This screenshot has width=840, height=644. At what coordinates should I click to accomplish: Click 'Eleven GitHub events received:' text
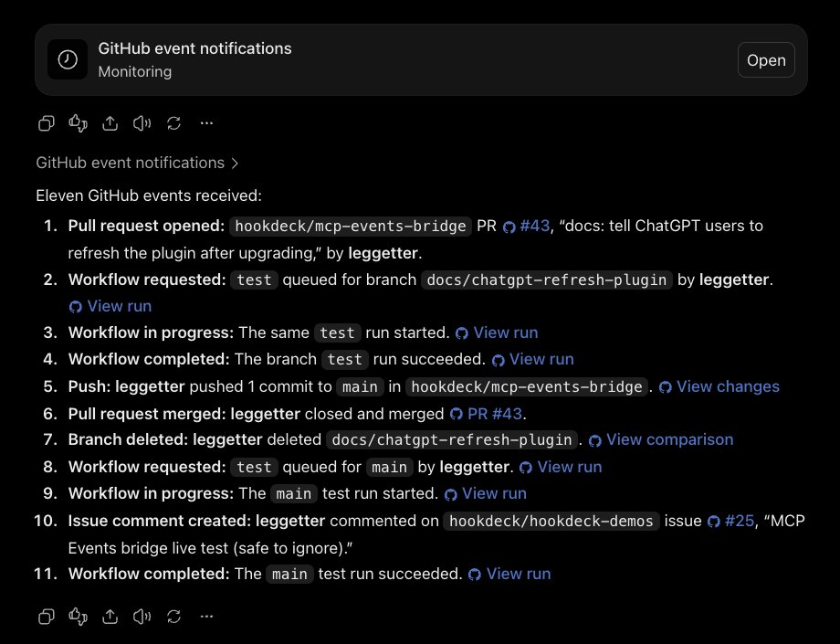click(149, 195)
